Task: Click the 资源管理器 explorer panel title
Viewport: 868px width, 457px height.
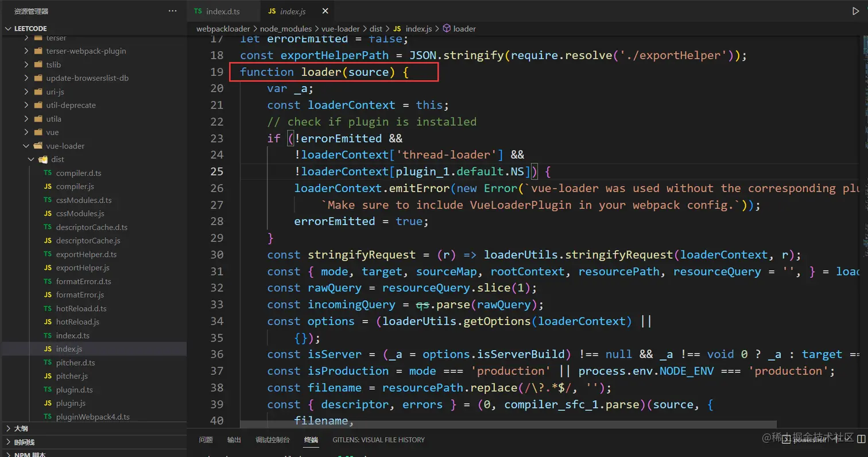Action: [x=31, y=11]
